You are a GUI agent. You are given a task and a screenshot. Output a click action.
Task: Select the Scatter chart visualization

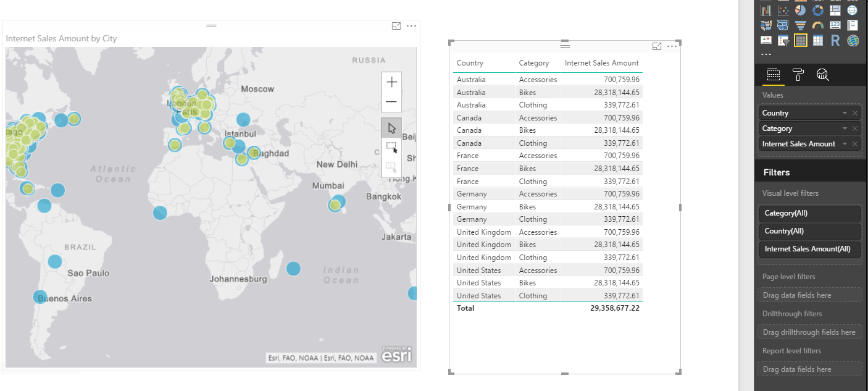783,11
